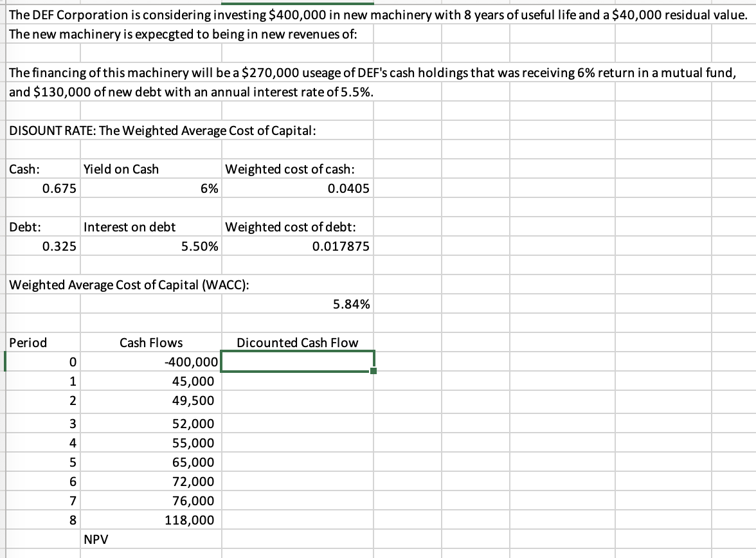This screenshot has height=558, width=756.
Task: Click the NPV label cell
Action: coord(151,539)
